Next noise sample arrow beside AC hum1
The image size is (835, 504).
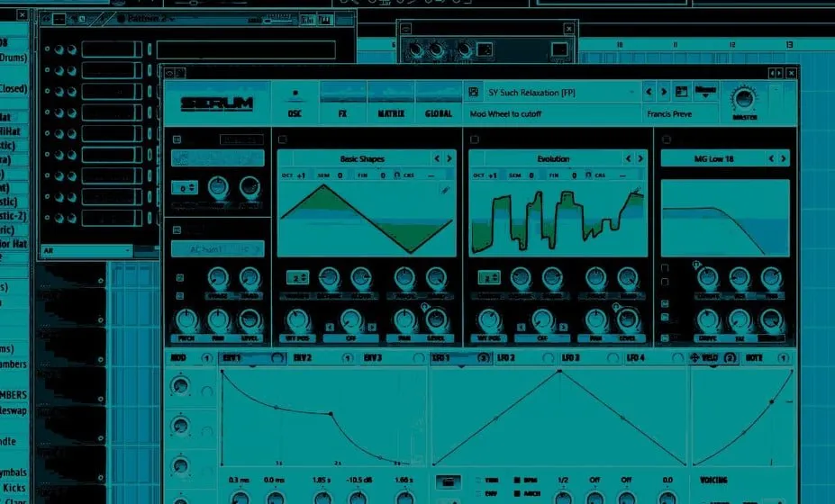[258, 249]
